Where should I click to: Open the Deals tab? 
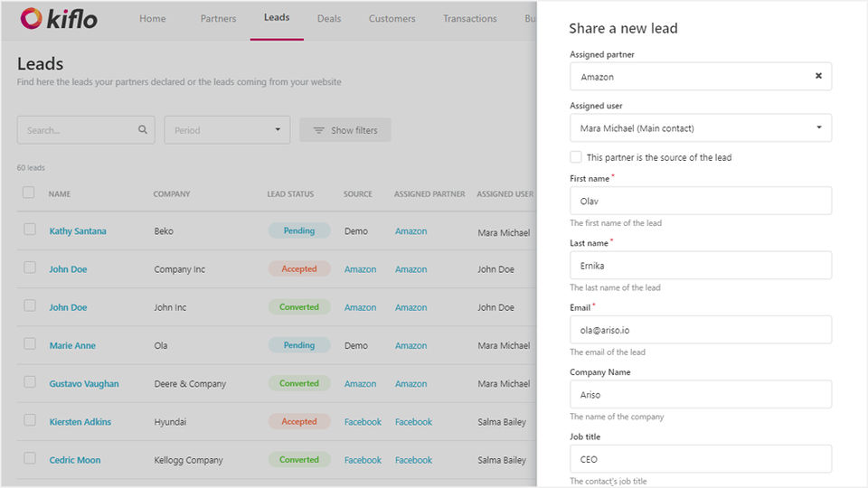pyautogui.click(x=329, y=19)
